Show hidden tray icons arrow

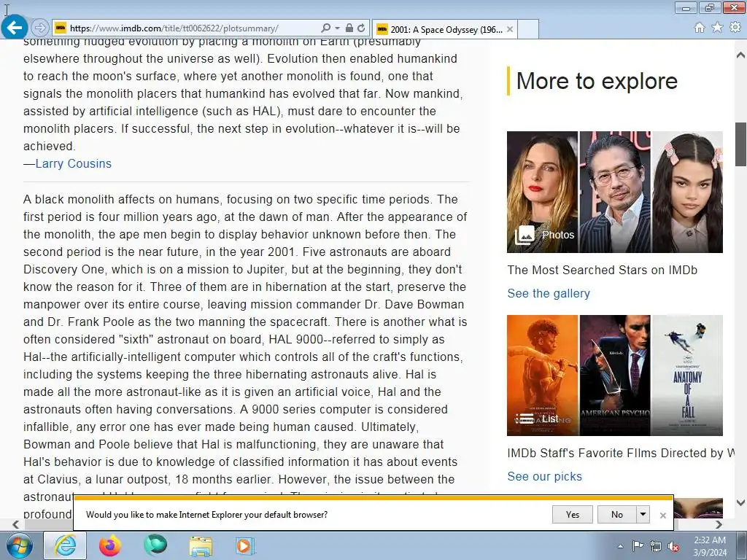click(620, 546)
